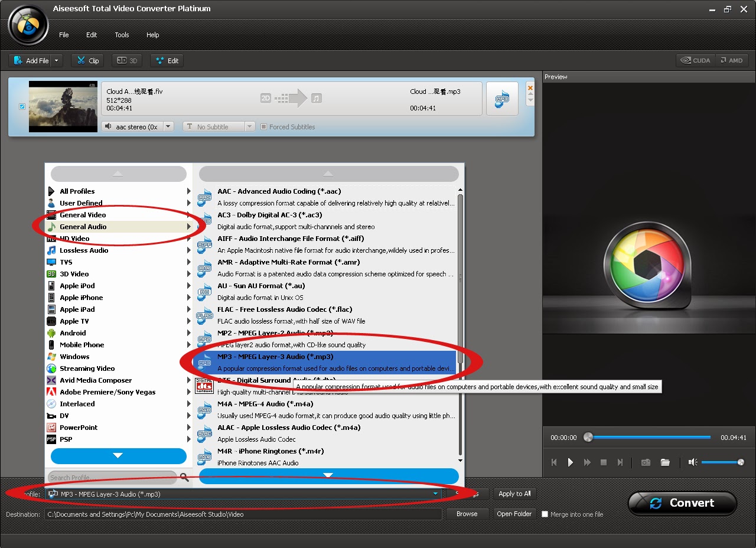Click the Search Profile input field
The width and height of the screenshot is (756, 548).
click(112, 477)
